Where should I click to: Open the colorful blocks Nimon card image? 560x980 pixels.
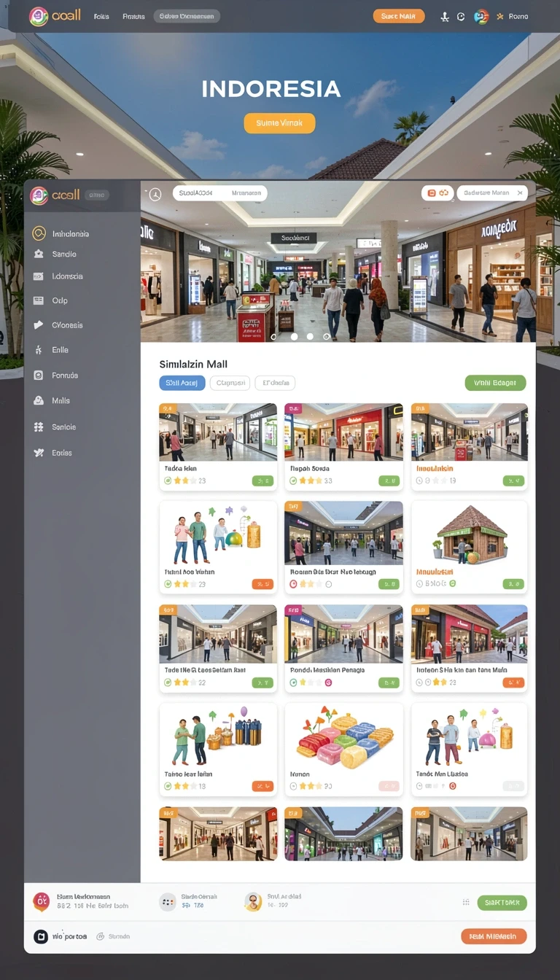pos(343,735)
